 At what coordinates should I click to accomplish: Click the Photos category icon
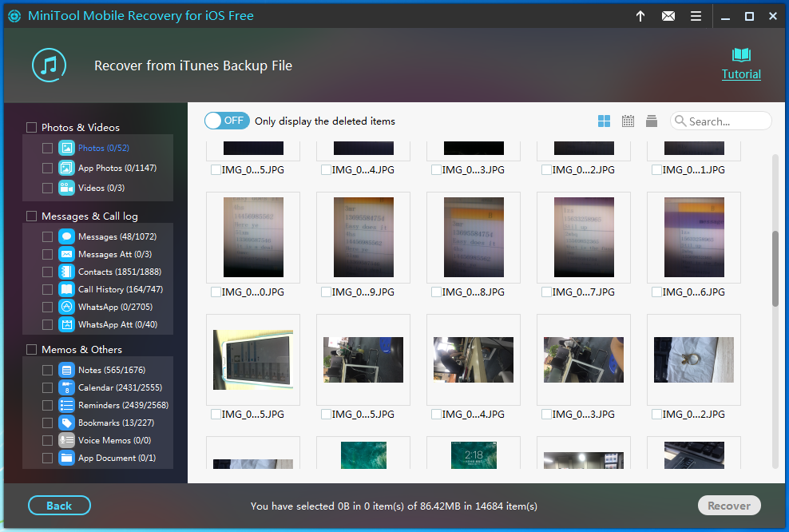pyautogui.click(x=66, y=148)
